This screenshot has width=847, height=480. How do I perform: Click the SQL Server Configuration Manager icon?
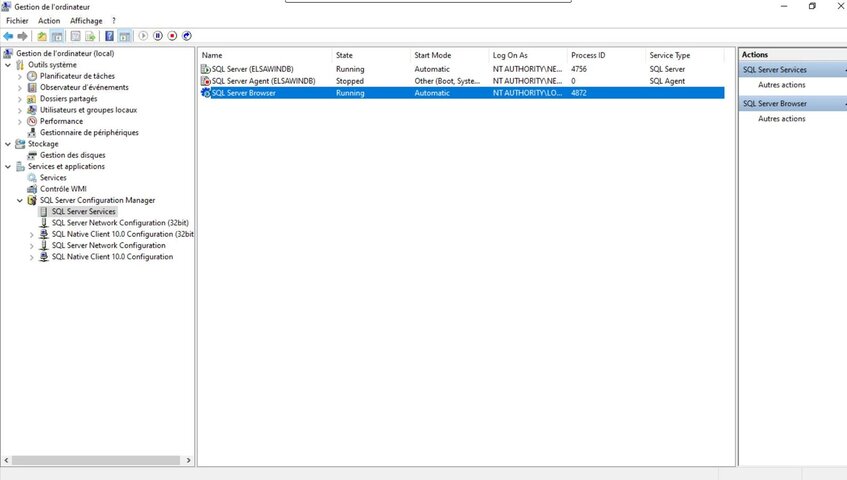[x=32, y=200]
